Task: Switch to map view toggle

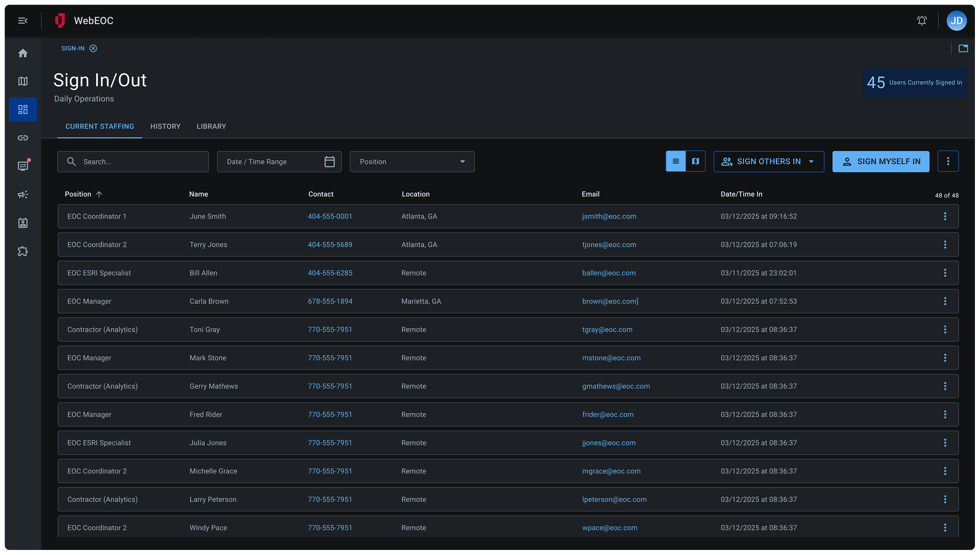Action: (695, 161)
